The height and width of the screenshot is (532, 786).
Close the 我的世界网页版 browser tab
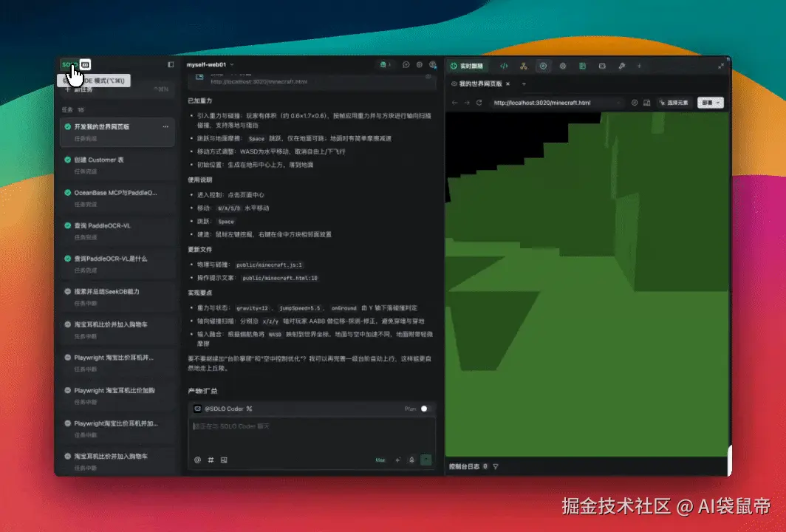508,83
